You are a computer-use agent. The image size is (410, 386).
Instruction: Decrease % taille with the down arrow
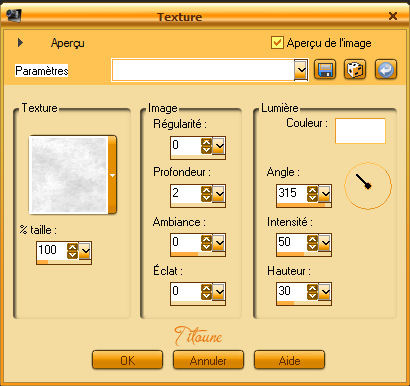(x=72, y=255)
